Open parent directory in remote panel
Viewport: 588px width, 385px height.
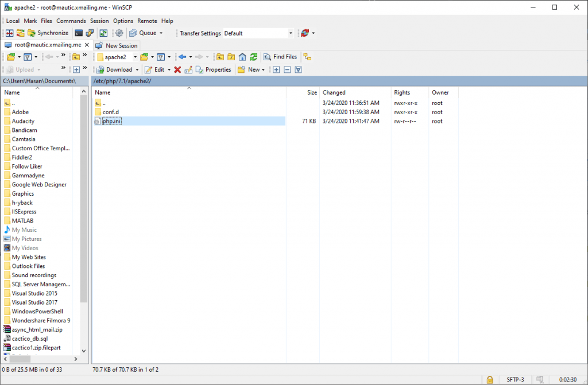coord(219,56)
